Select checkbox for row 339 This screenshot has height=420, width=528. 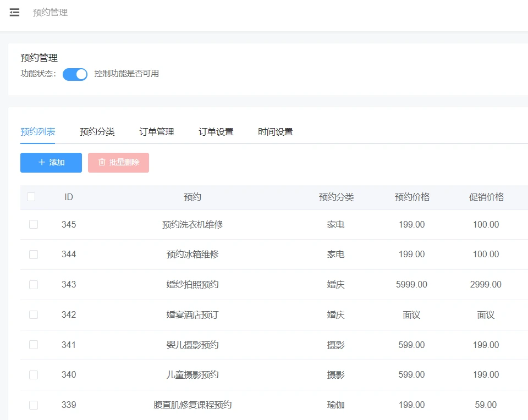34,405
